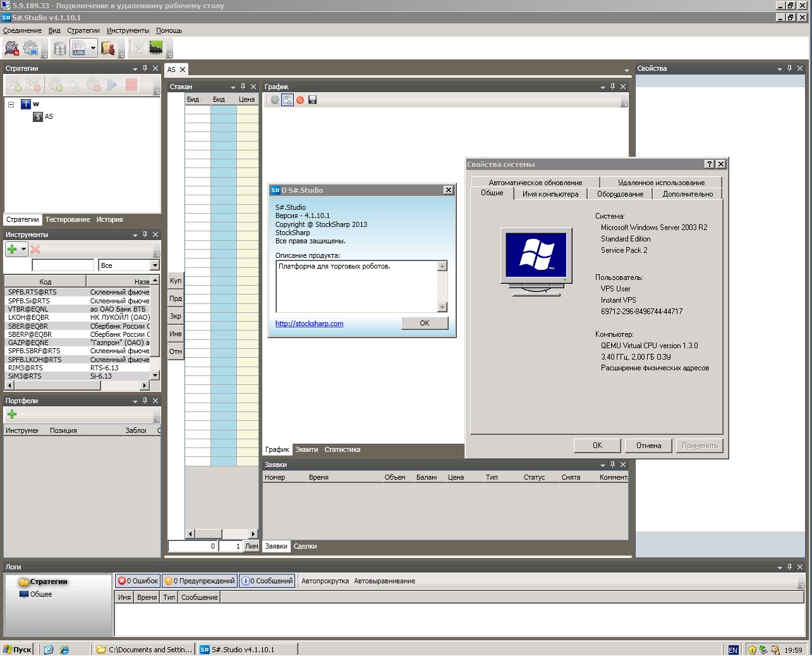The image size is (812, 656).
Task: Click the play start strategy icon
Action: pyautogui.click(x=112, y=85)
